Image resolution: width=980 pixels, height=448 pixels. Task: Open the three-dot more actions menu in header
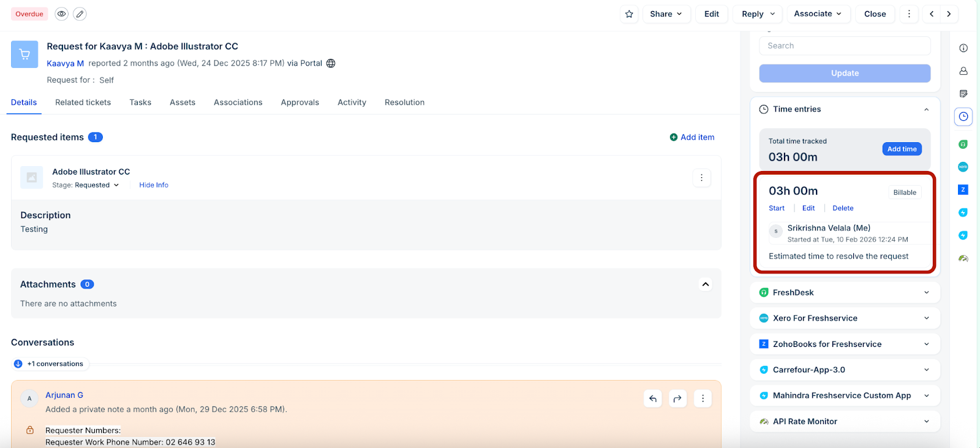click(x=909, y=13)
